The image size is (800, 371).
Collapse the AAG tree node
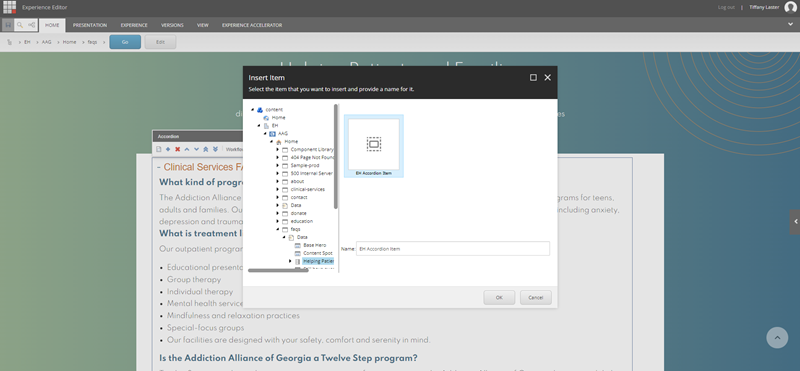(x=265, y=134)
